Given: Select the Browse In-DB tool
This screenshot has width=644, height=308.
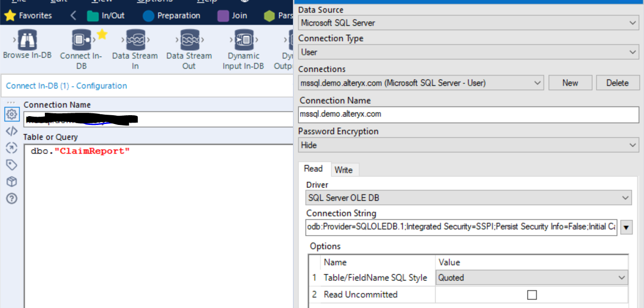Looking at the screenshot, I should coord(27,41).
